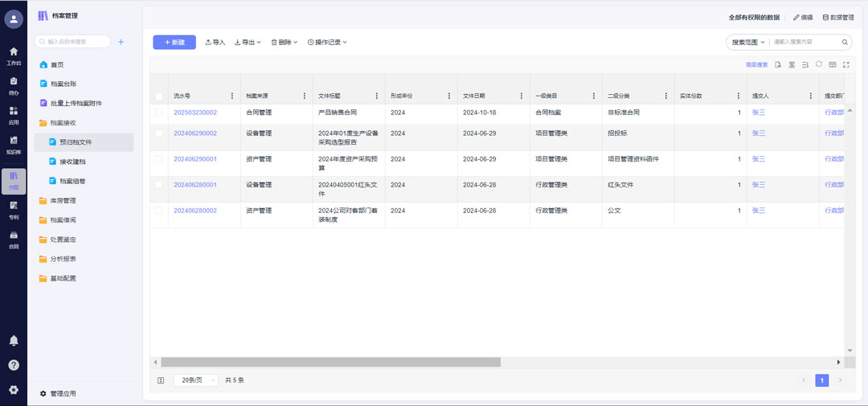Expand the 库房管理 folder in navigation
This screenshot has height=406, width=868.
[x=63, y=200]
